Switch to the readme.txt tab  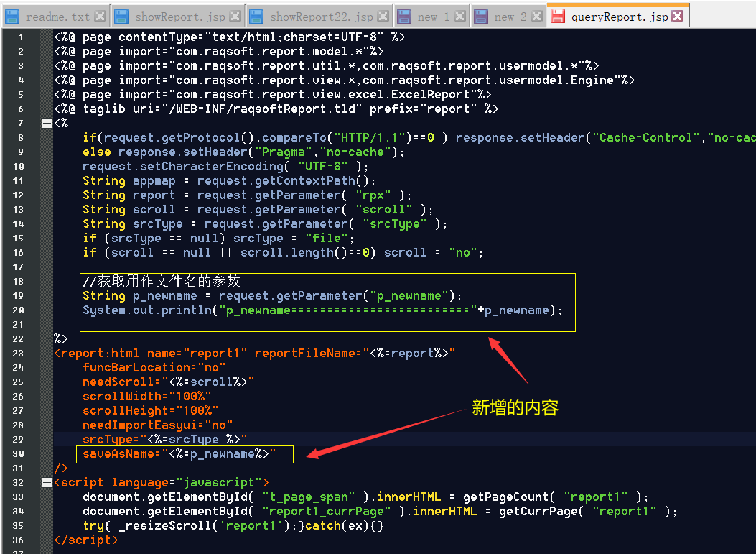pyautogui.click(x=57, y=17)
